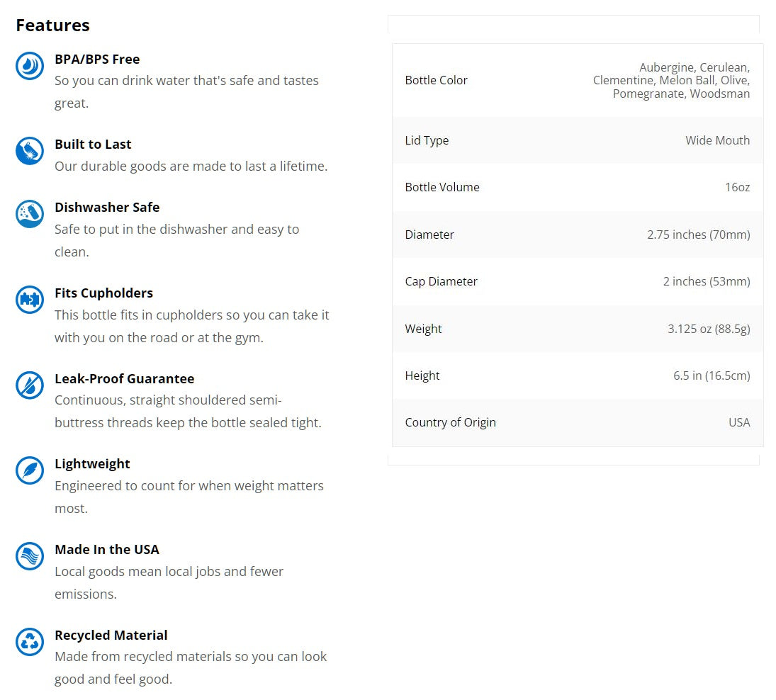Click the Bottle Volume 16oz value

point(738,188)
